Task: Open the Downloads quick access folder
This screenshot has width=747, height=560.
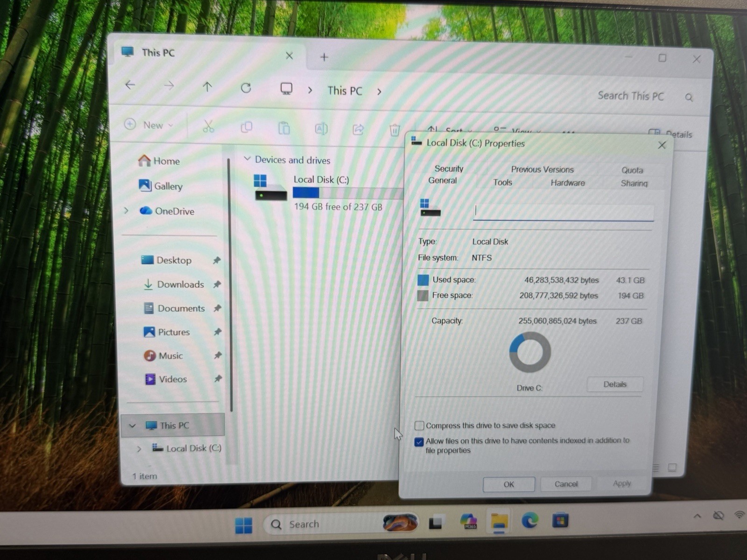Action: click(x=173, y=284)
